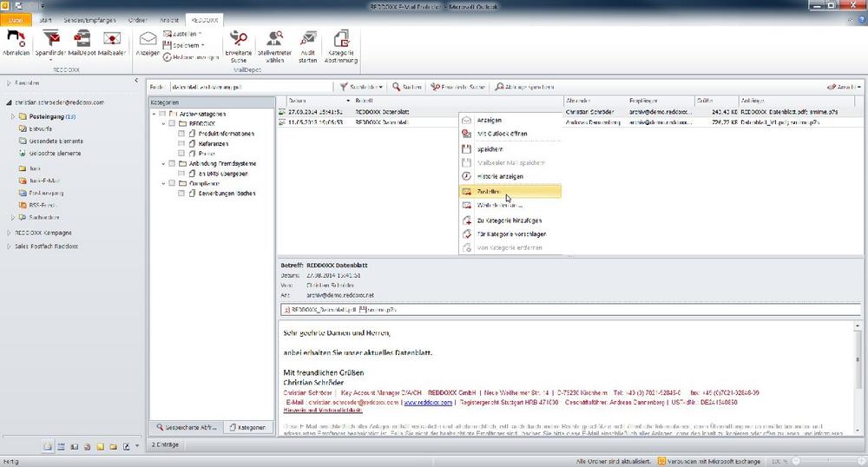Collapse the christian.schroeder@reddoxx.com mailbox
This screenshot has width=868, height=467.
pyautogui.click(x=9, y=102)
